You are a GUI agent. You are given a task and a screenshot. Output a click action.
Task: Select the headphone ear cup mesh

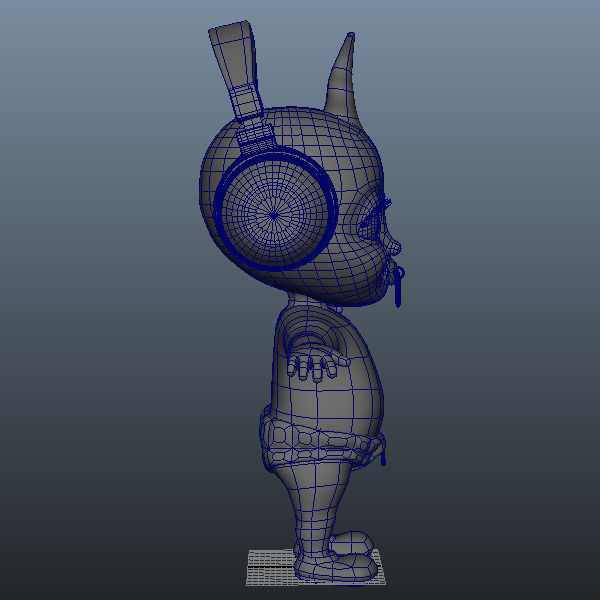275,210
